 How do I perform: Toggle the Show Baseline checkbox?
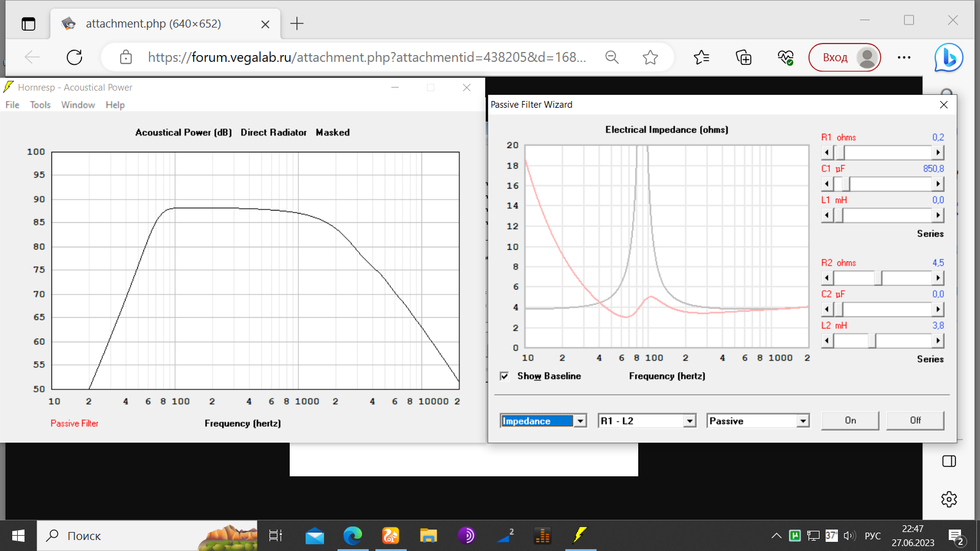tap(504, 376)
